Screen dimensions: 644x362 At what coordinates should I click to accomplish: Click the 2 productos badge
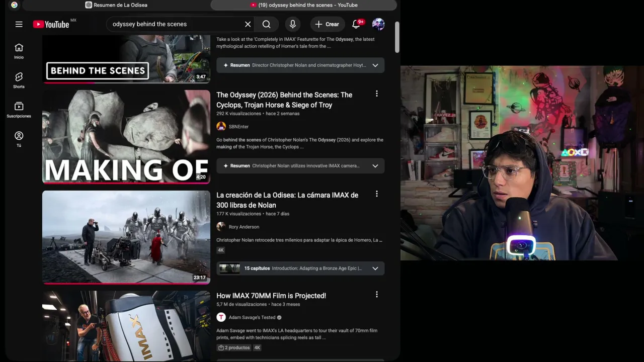(x=234, y=347)
